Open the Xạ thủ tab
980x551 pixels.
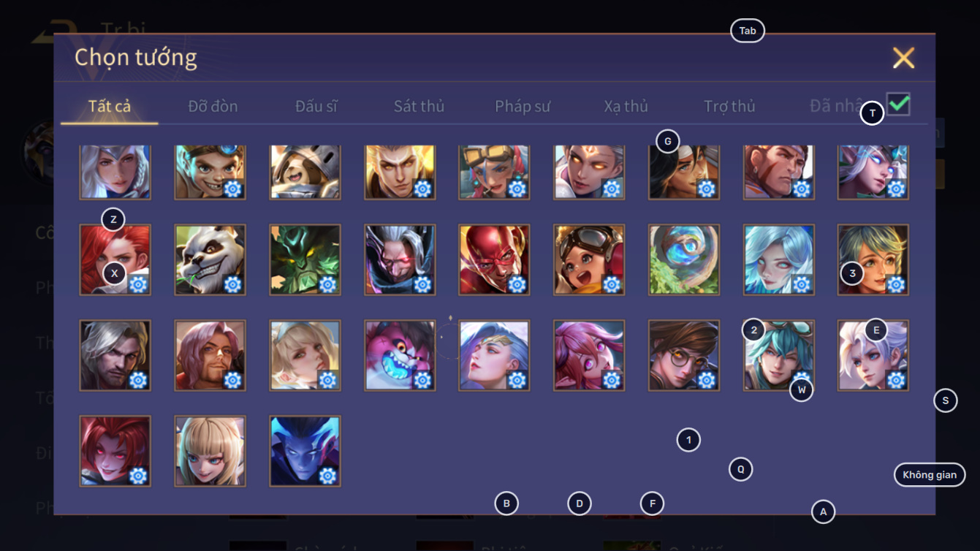(x=626, y=106)
